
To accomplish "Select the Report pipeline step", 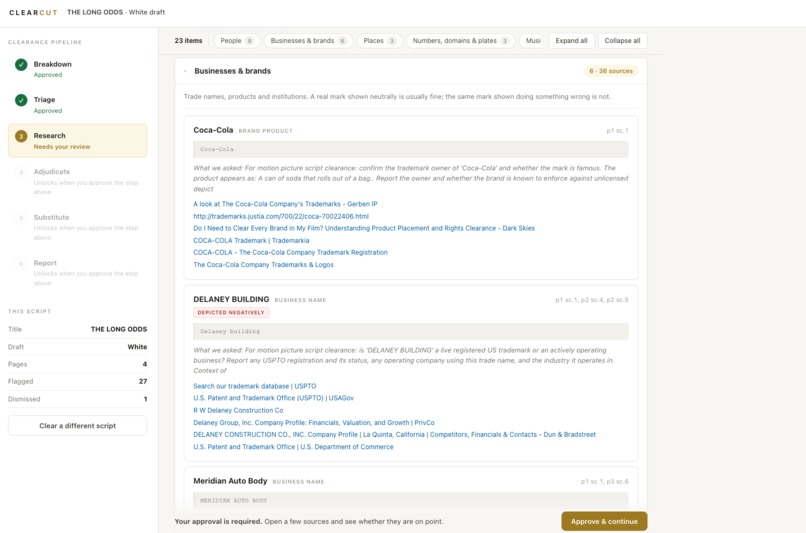I will tap(78, 272).
